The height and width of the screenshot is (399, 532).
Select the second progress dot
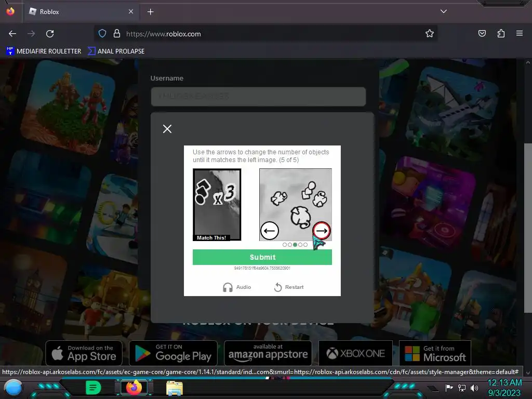[x=290, y=245]
